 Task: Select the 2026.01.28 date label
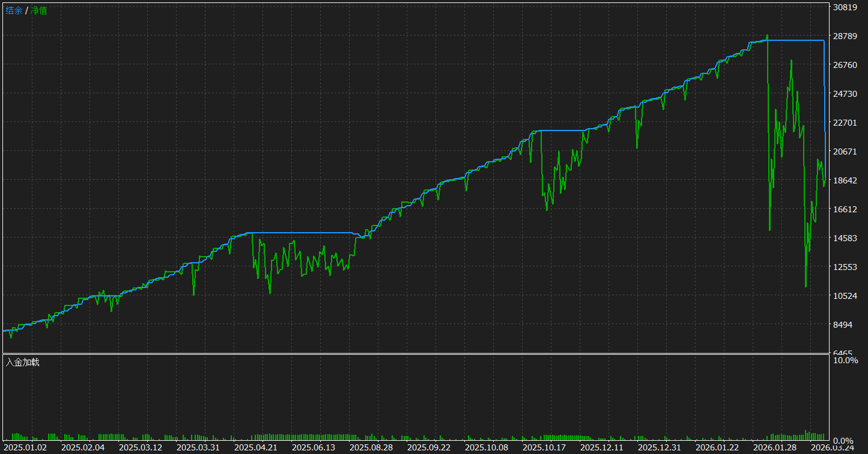coord(775,447)
